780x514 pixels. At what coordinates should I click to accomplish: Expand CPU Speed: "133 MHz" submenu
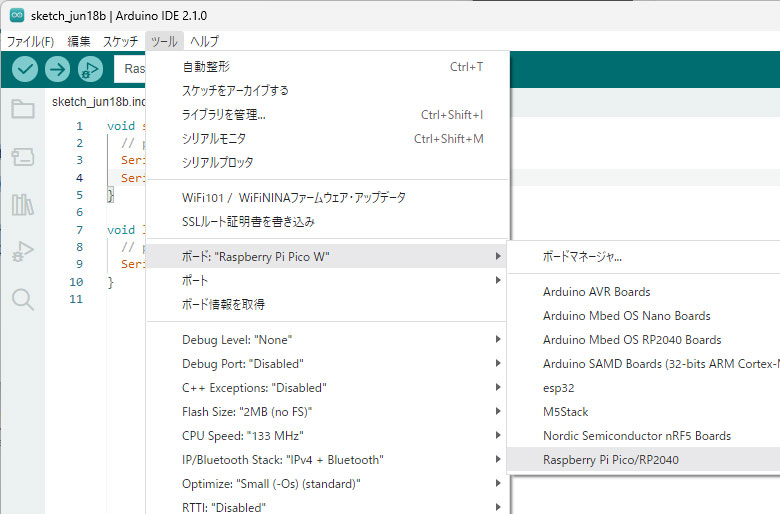[328, 435]
